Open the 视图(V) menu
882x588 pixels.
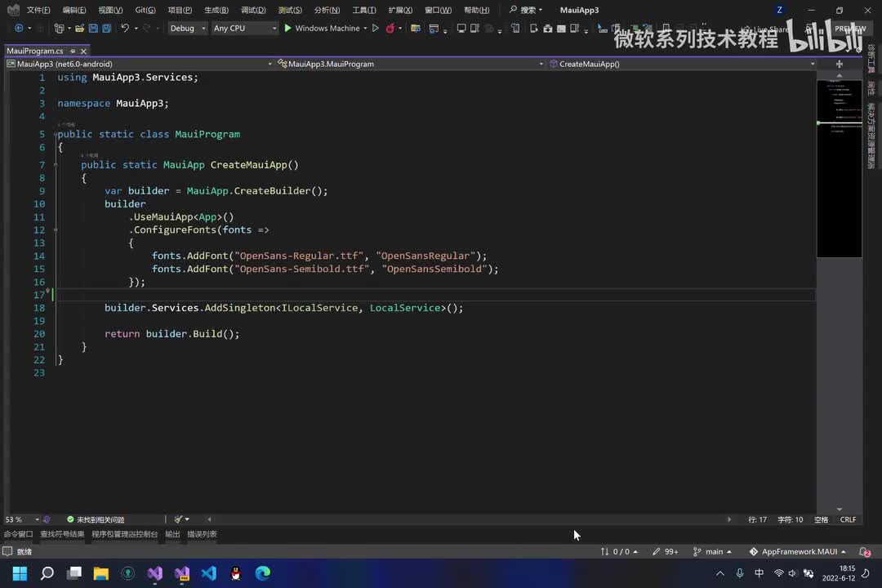[x=110, y=10]
